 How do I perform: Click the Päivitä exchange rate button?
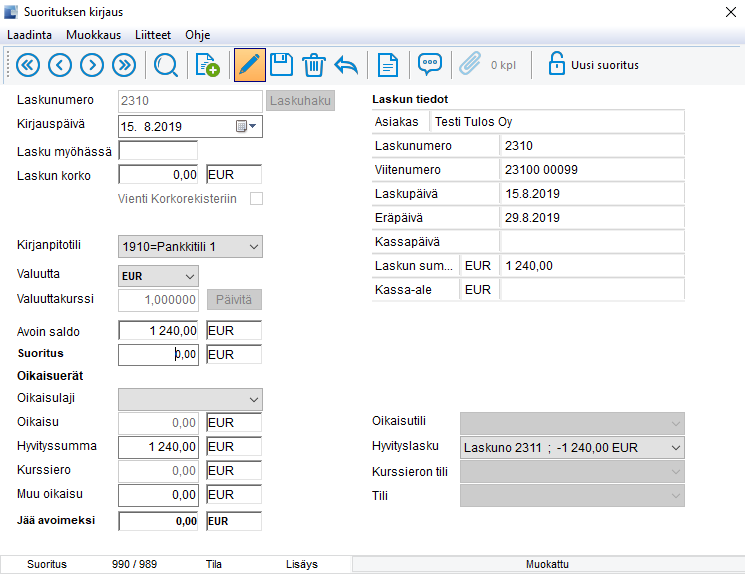(234, 300)
